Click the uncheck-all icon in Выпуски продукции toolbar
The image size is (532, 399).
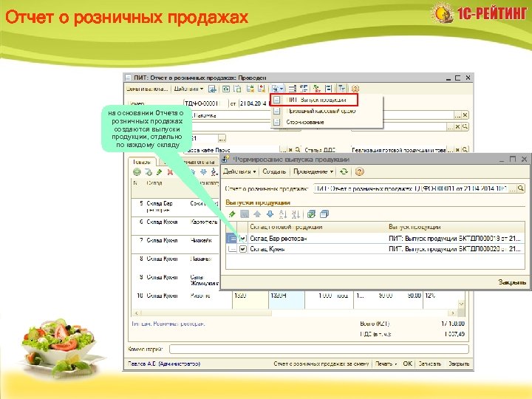coord(324,214)
